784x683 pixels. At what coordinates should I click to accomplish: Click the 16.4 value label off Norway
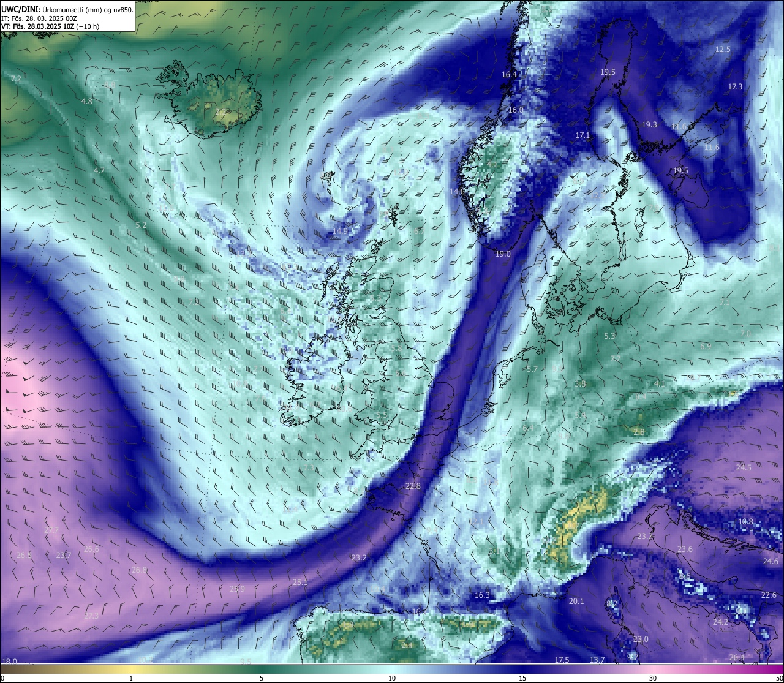pos(509,75)
